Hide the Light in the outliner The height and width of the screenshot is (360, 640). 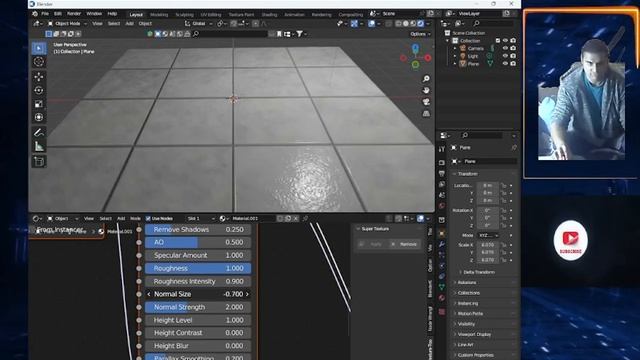click(505, 56)
